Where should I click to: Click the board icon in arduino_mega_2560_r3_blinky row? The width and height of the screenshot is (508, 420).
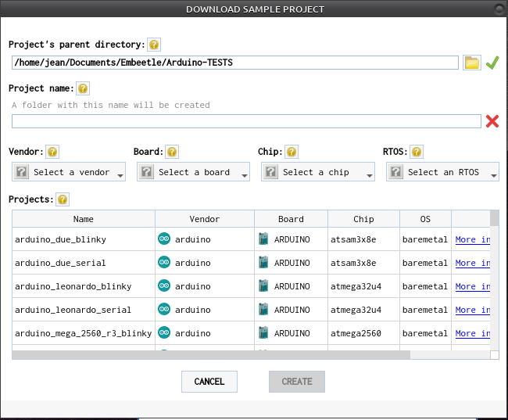[263, 332]
